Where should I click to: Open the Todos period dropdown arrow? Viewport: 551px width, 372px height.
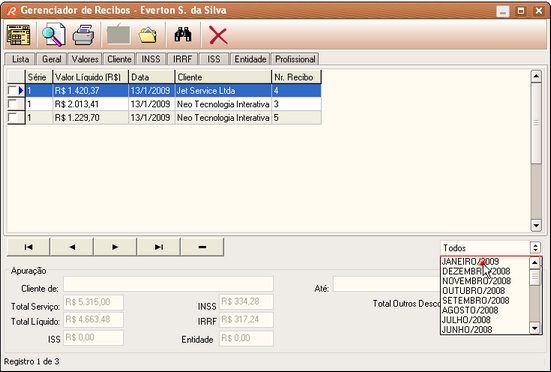[535, 248]
